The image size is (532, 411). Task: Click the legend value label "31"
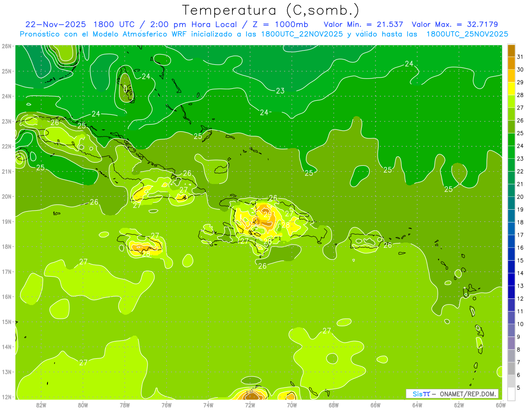click(x=520, y=57)
